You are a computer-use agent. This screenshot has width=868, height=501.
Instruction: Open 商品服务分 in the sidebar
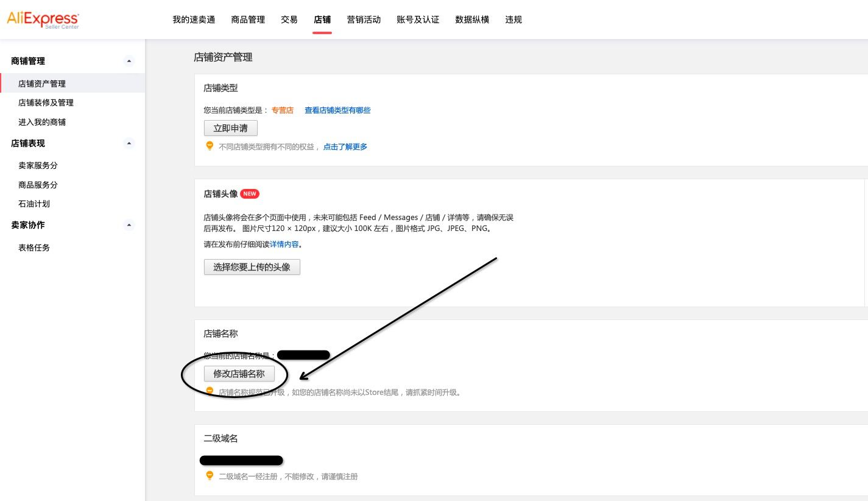(x=38, y=185)
